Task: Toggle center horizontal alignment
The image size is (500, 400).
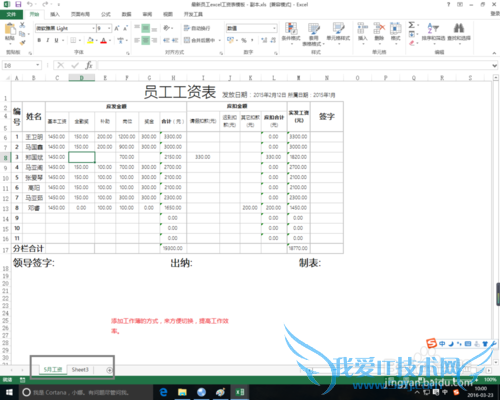Action: (x=146, y=40)
